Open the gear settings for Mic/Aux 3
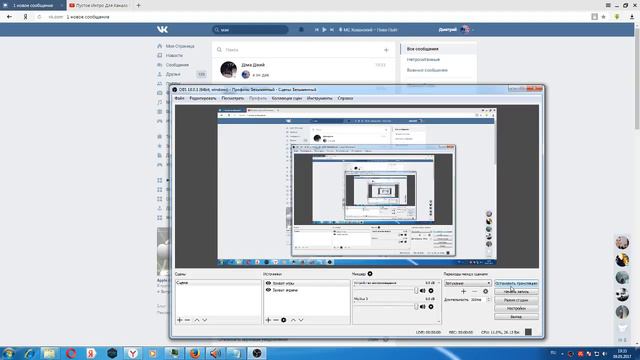The height and width of the screenshot is (360, 640). click(431, 307)
